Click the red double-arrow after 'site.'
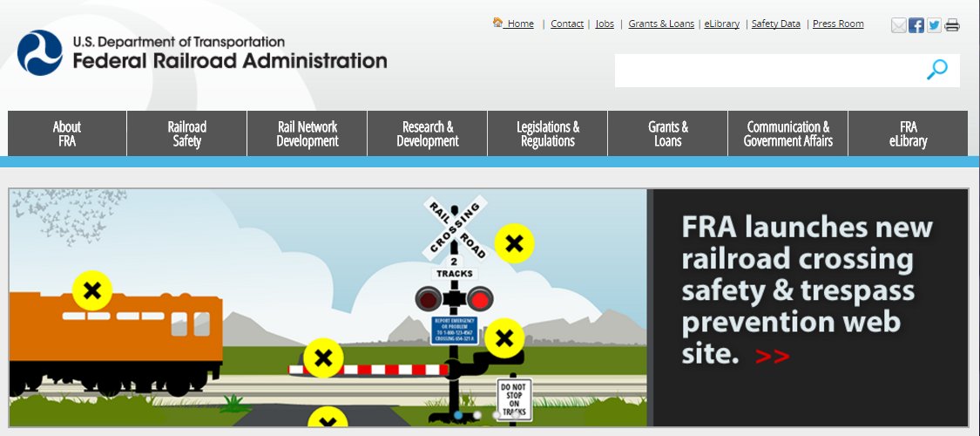This screenshot has height=436, width=980. coord(773,357)
